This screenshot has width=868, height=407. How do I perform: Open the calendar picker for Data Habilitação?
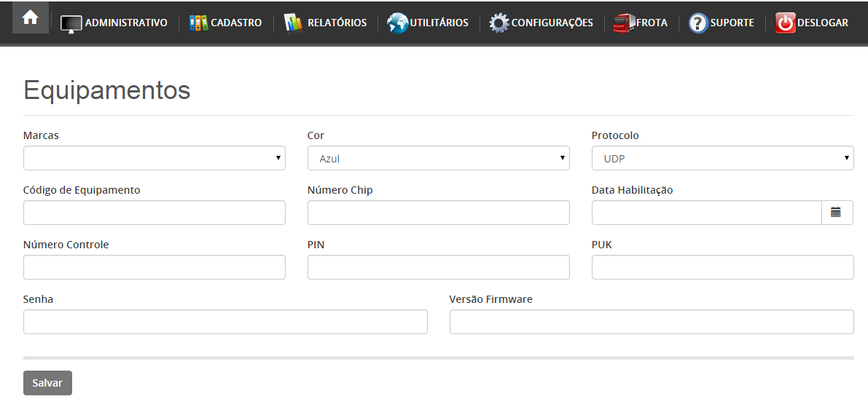pos(836,213)
